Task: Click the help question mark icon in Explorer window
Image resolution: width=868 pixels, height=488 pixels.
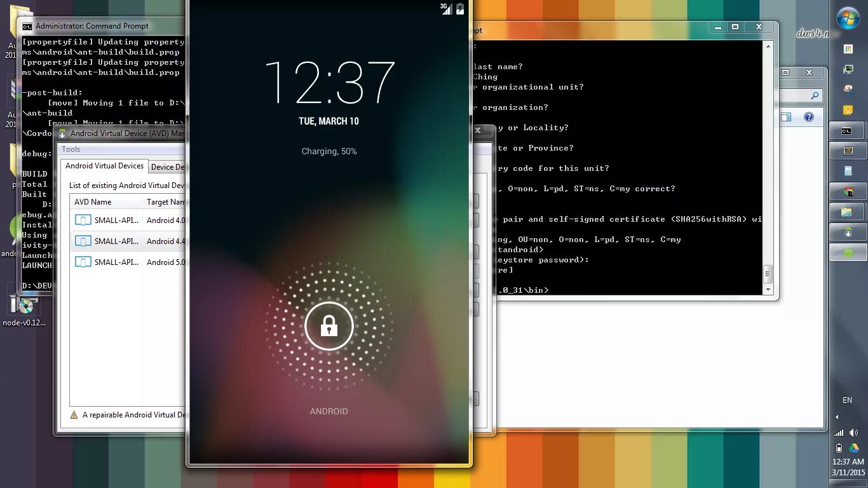Action: pos(808,117)
